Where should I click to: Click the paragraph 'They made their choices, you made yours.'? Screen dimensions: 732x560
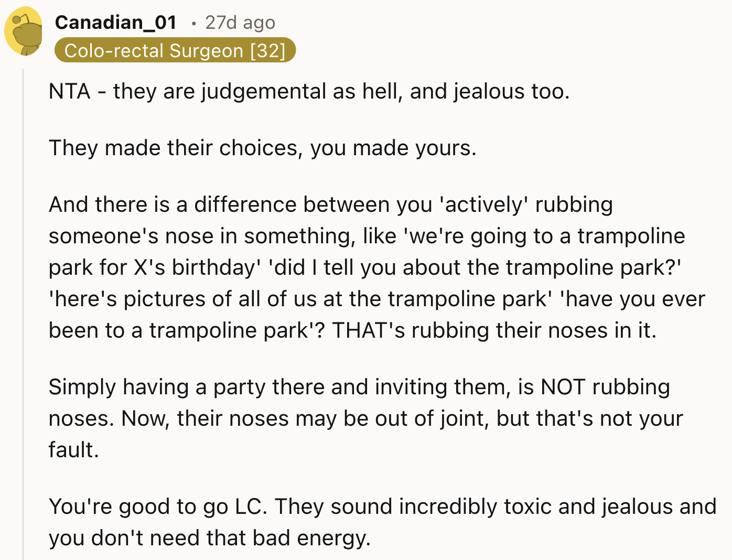(x=263, y=148)
